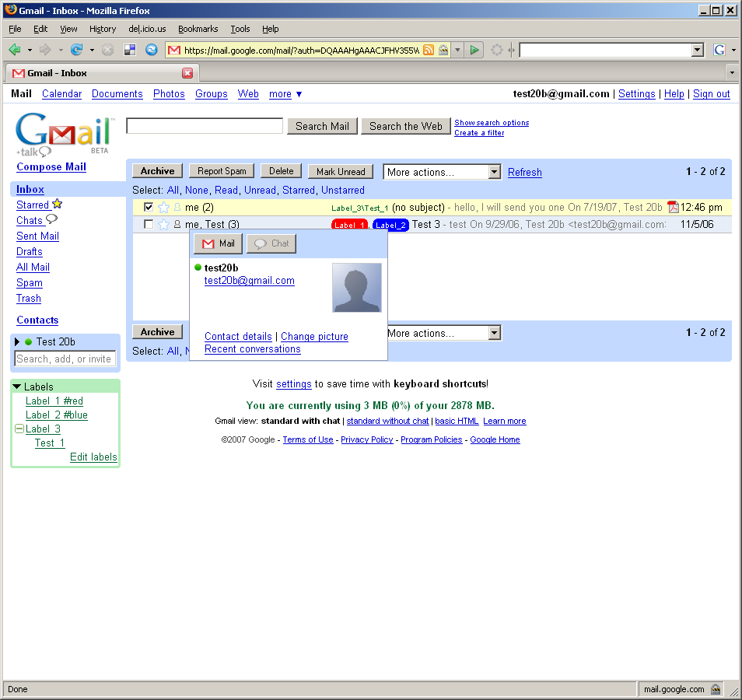Image resolution: width=742 pixels, height=700 pixels.
Task: Go back with the green Back arrow
Action: pos(15,50)
